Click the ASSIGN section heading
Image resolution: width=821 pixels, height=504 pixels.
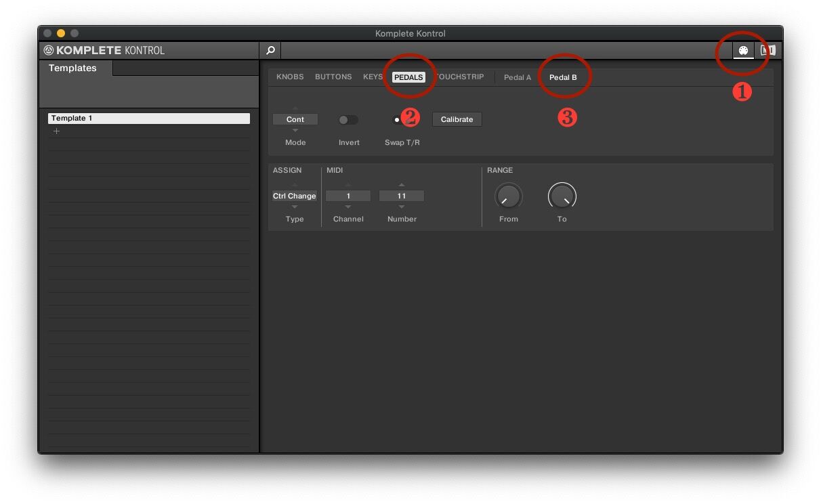287,170
